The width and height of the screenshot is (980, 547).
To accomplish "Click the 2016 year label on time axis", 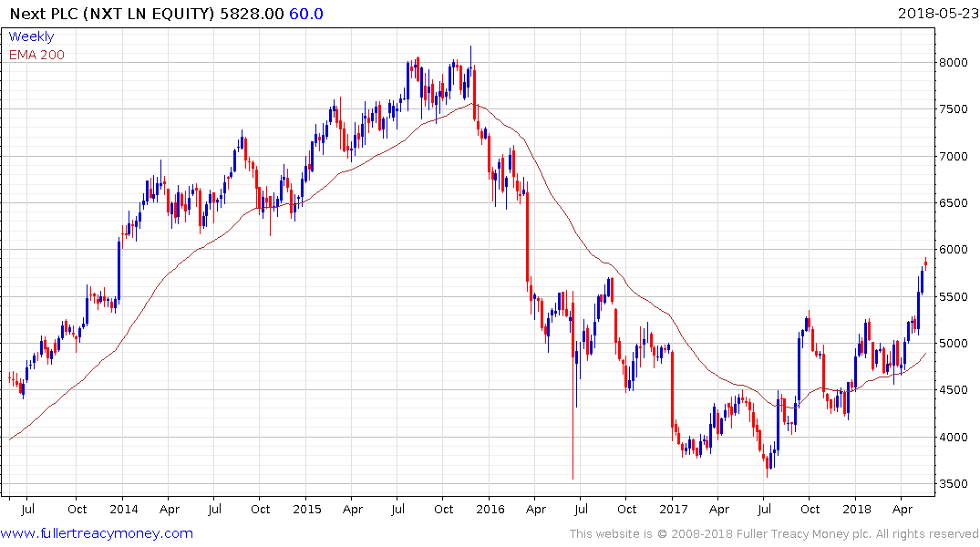I will tap(490, 510).
